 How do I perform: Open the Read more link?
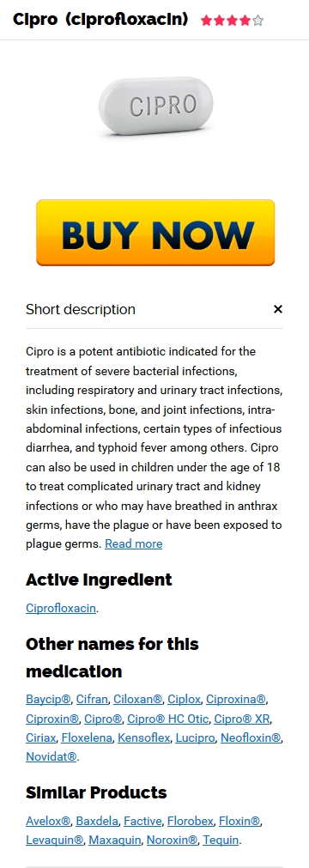tap(133, 543)
